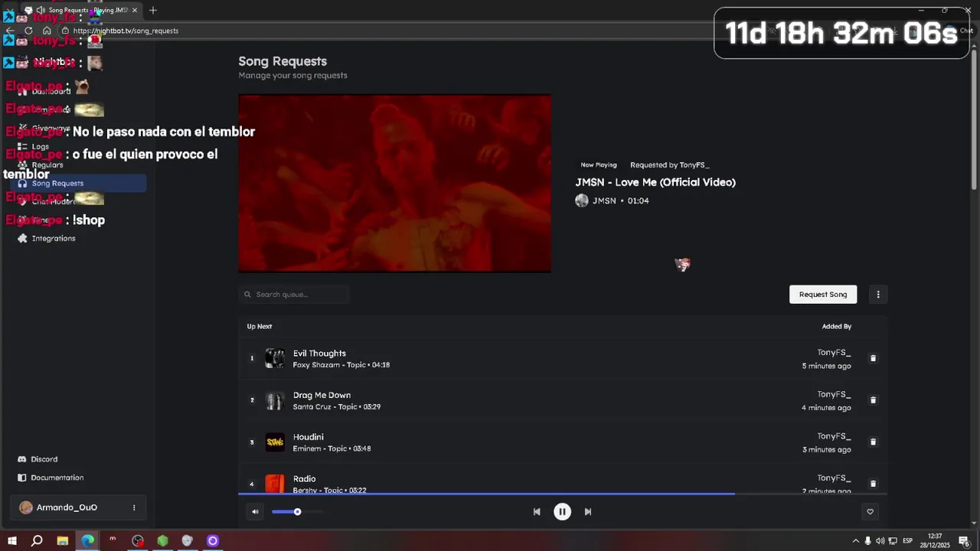The width and height of the screenshot is (980, 551).
Task: Click the Evil Thoughts album thumbnail
Action: coord(275,358)
